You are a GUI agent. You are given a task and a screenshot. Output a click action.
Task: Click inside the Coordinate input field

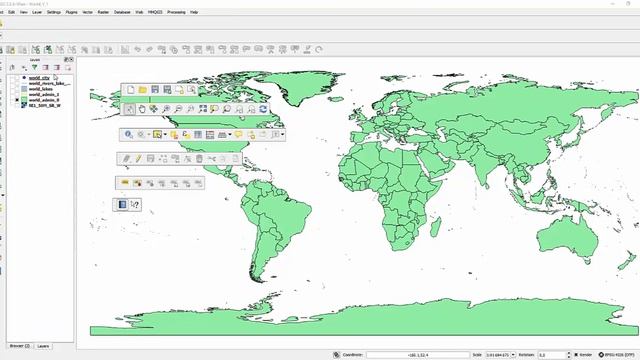point(418,355)
